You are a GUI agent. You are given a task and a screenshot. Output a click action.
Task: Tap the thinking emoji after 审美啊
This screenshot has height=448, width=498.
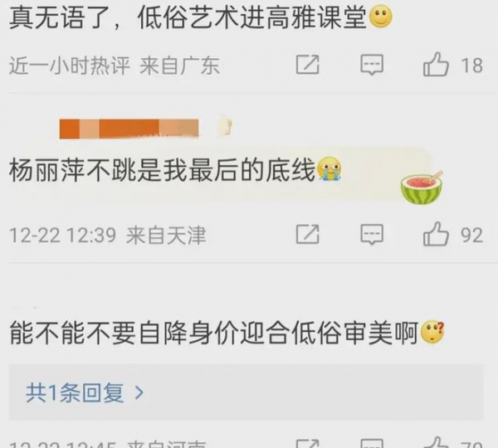[432, 332]
